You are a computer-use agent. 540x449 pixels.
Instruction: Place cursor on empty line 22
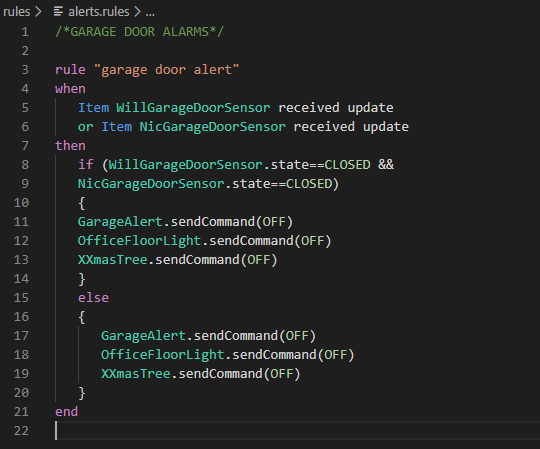pos(296,431)
